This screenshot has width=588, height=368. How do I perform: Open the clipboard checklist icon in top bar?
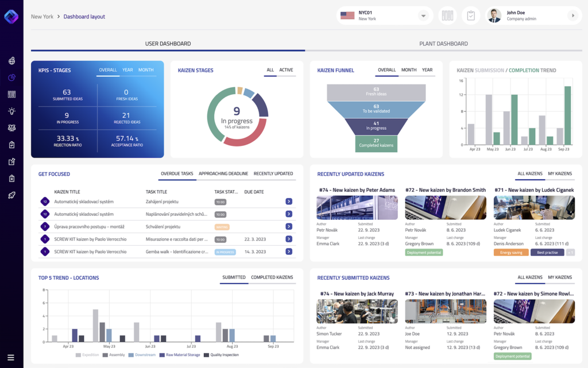(x=471, y=15)
